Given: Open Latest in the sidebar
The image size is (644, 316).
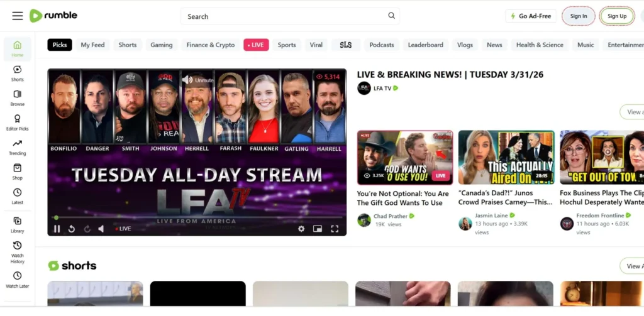Looking at the screenshot, I should [17, 197].
